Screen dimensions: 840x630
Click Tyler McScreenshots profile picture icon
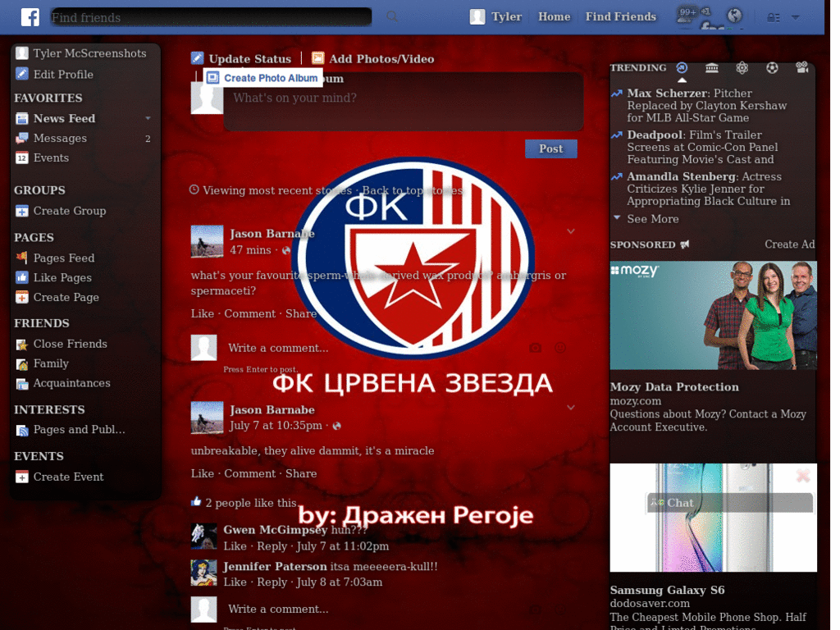pyautogui.click(x=22, y=53)
